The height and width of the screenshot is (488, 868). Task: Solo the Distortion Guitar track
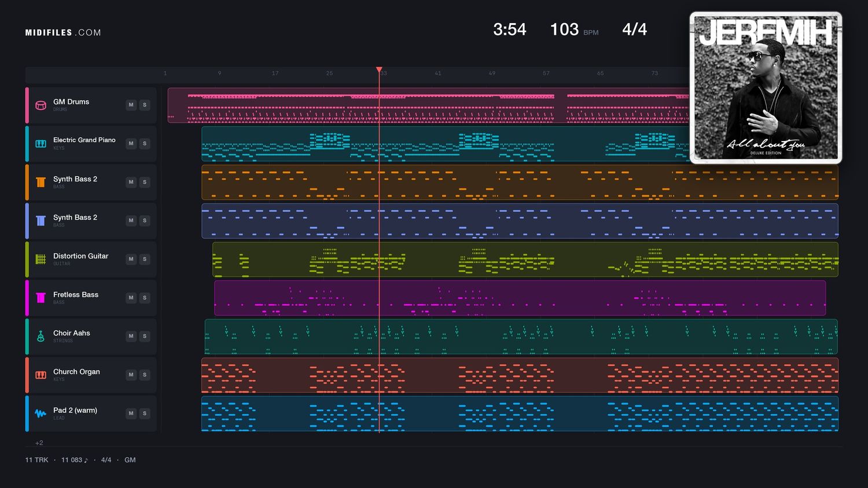pyautogui.click(x=145, y=259)
